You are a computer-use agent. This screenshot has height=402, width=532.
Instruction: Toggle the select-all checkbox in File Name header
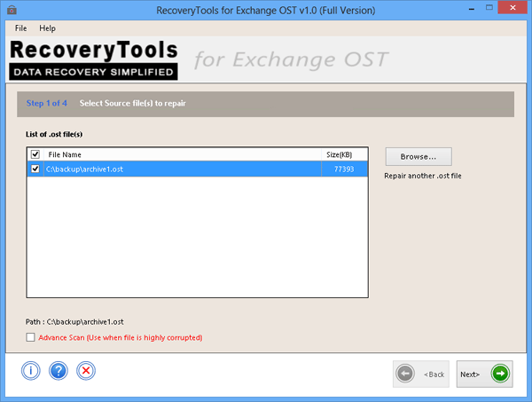pyautogui.click(x=35, y=154)
